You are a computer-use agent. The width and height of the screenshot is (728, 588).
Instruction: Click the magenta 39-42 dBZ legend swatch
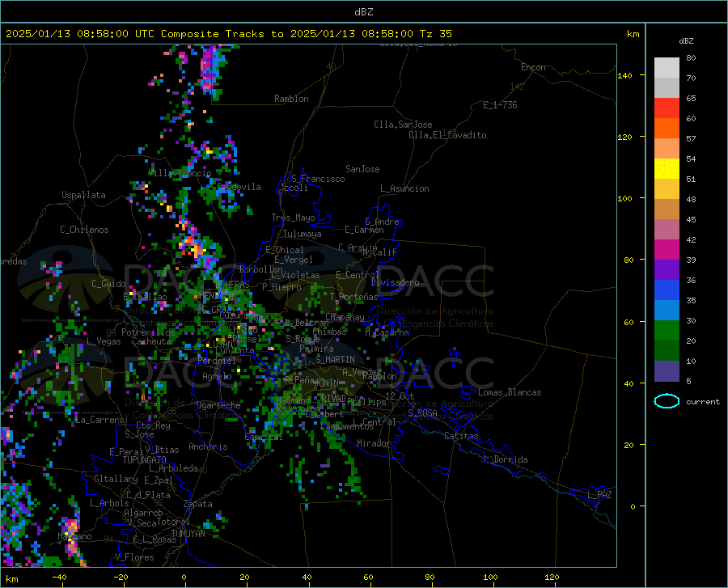point(667,250)
